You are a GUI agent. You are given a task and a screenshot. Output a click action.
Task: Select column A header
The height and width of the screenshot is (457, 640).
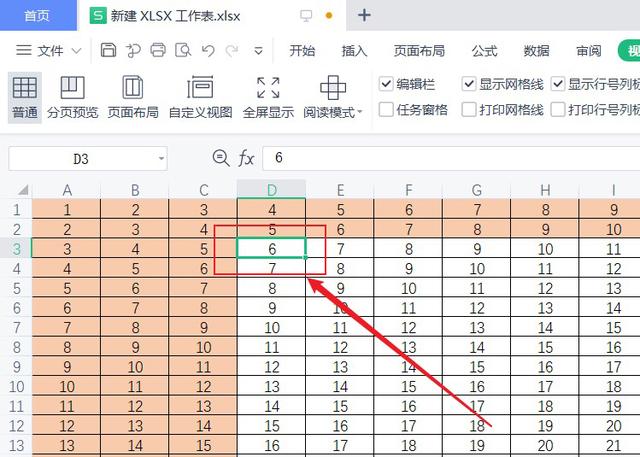coord(67,190)
